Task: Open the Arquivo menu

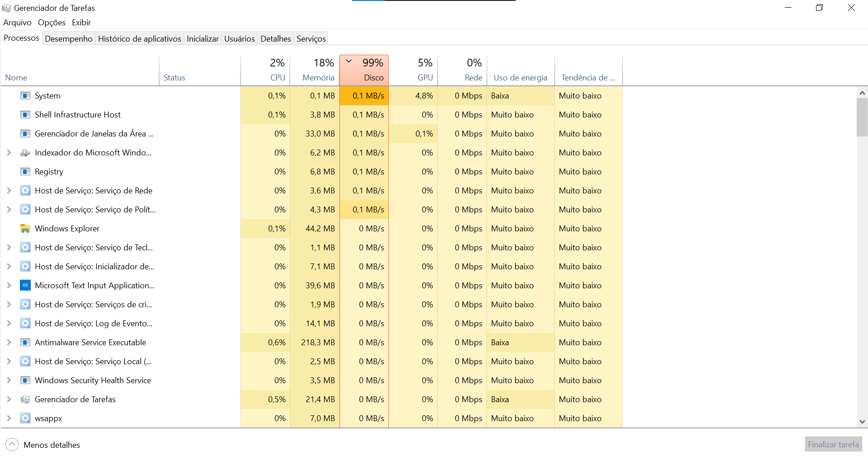Action: [17, 23]
